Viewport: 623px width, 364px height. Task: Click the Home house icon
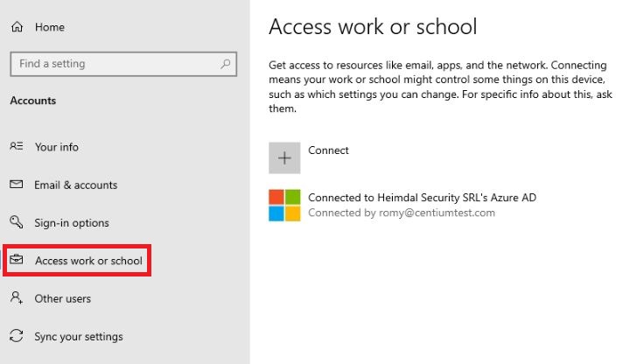point(17,27)
